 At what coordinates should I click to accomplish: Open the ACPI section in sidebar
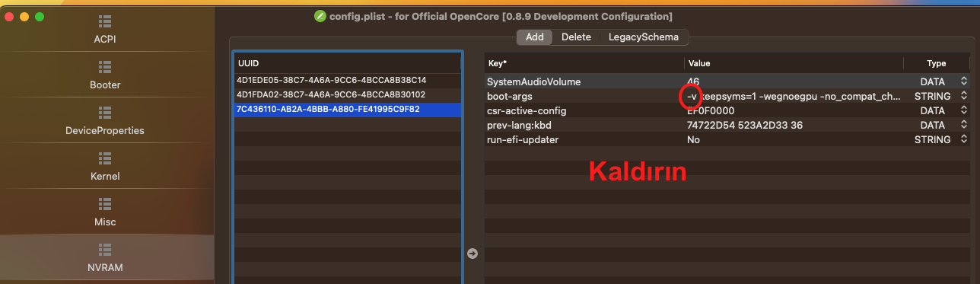pos(105,30)
